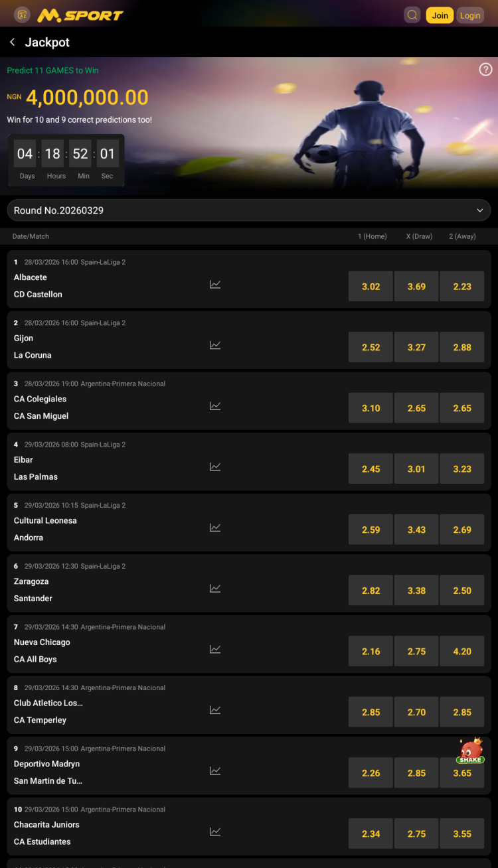View stats chart for Deportivo Madryn match
The image size is (498, 868).
pyautogui.click(x=215, y=770)
